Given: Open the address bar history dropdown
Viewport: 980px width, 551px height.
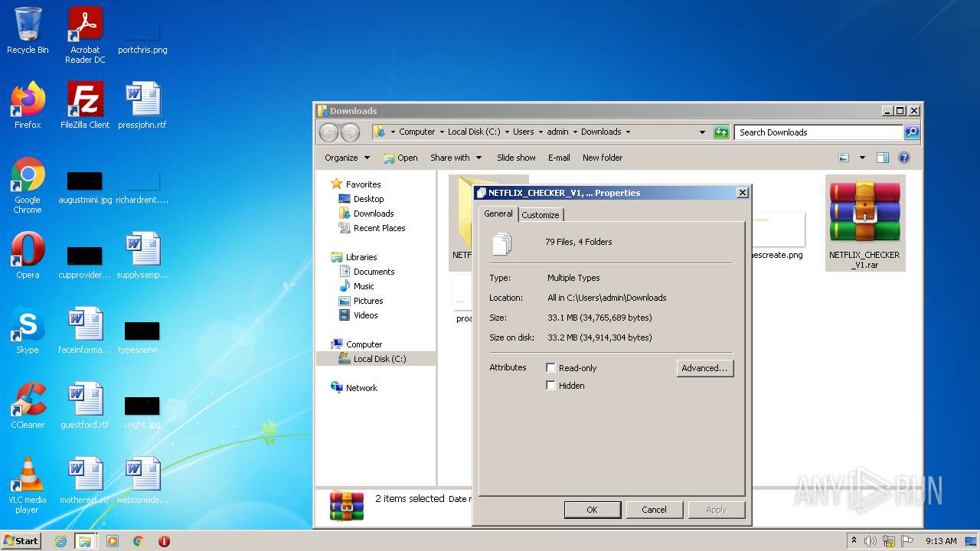Looking at the screenshot, I should tap(702, 132).
